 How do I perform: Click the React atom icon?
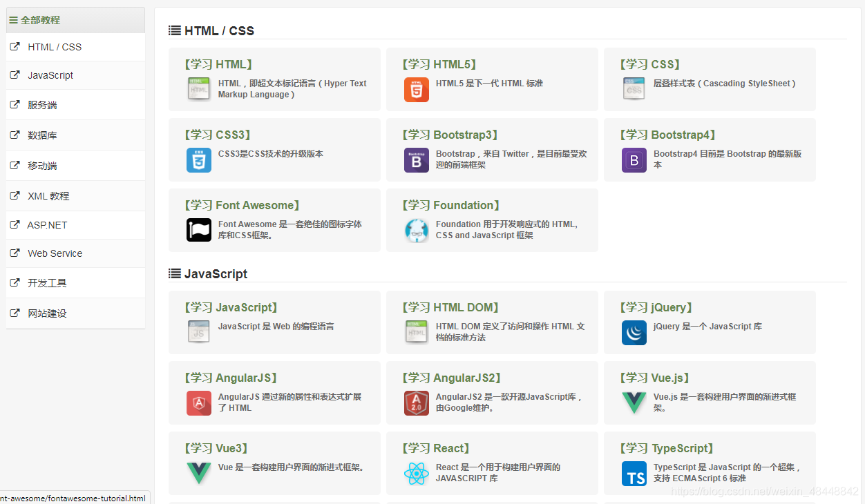point(417,474)
